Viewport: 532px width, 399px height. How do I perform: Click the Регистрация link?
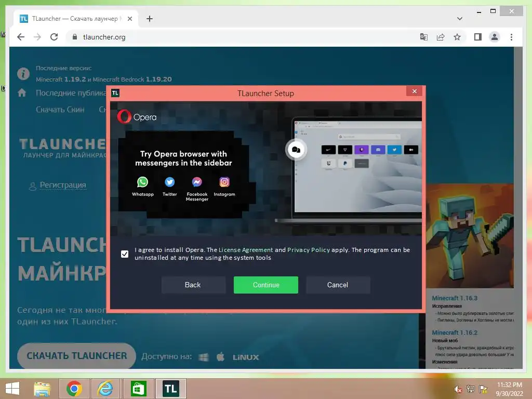(63, 185)
